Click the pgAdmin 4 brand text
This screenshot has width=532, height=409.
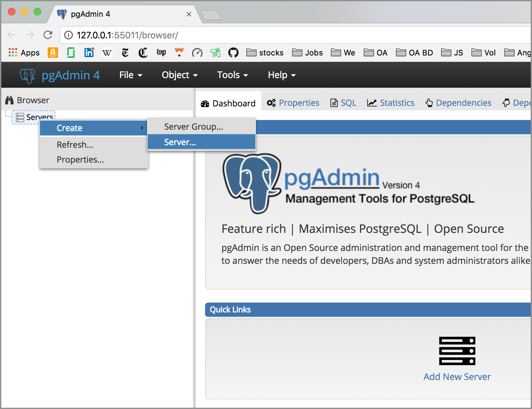click(x=71, y=75)
